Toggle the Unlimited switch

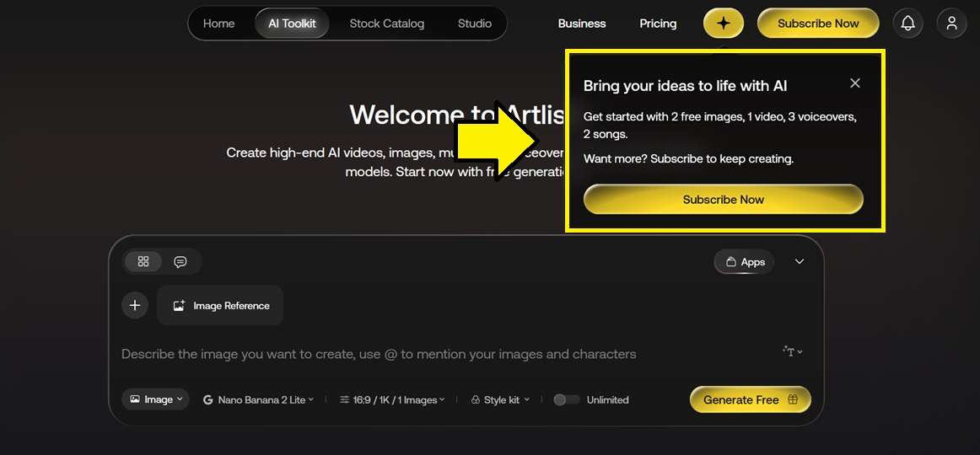(566, 400)
